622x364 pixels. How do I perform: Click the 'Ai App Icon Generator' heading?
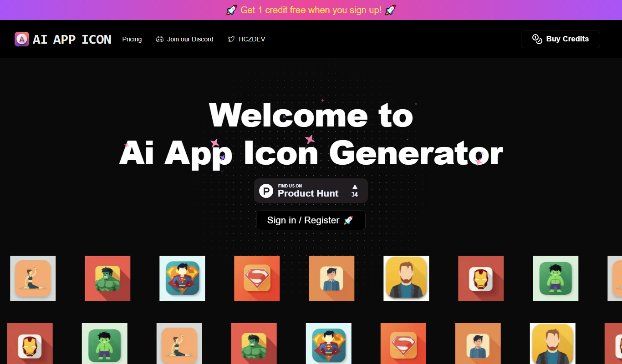click(311, 153)
